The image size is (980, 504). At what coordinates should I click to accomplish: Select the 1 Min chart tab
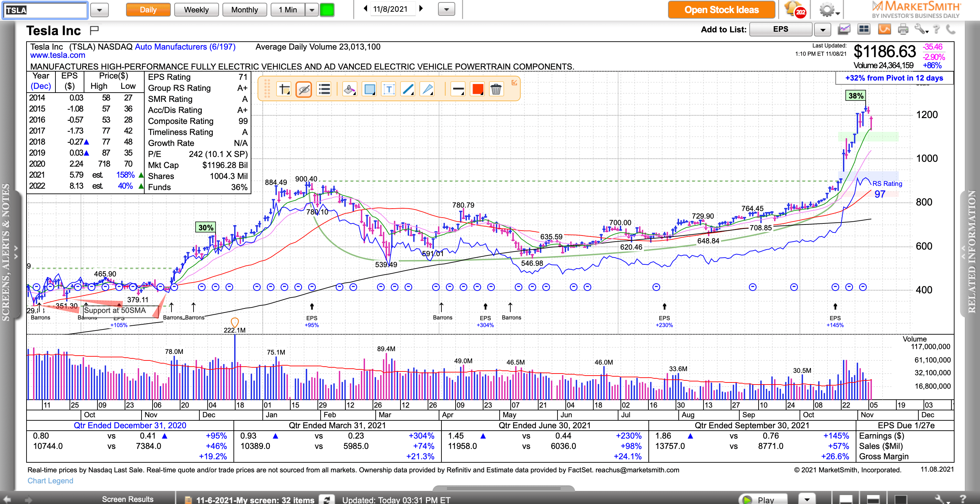(x=288, y=10)
